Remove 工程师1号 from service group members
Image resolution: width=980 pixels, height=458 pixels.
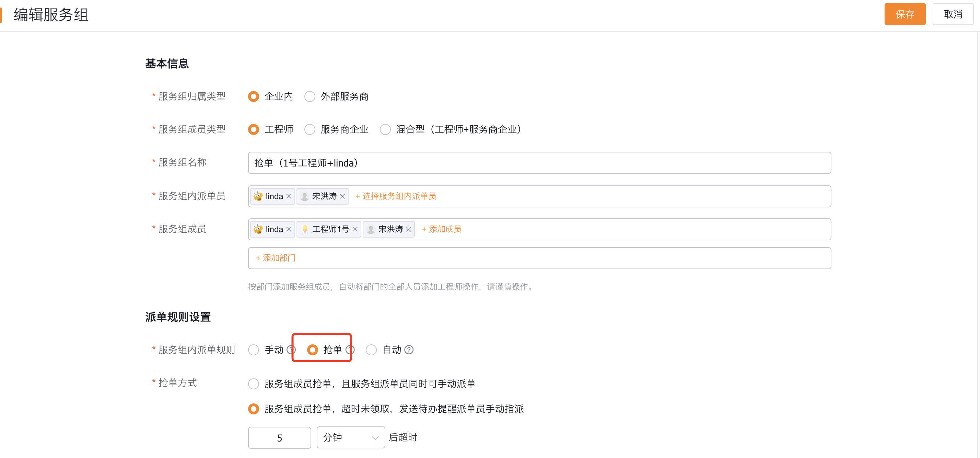(x=355, y=229)
